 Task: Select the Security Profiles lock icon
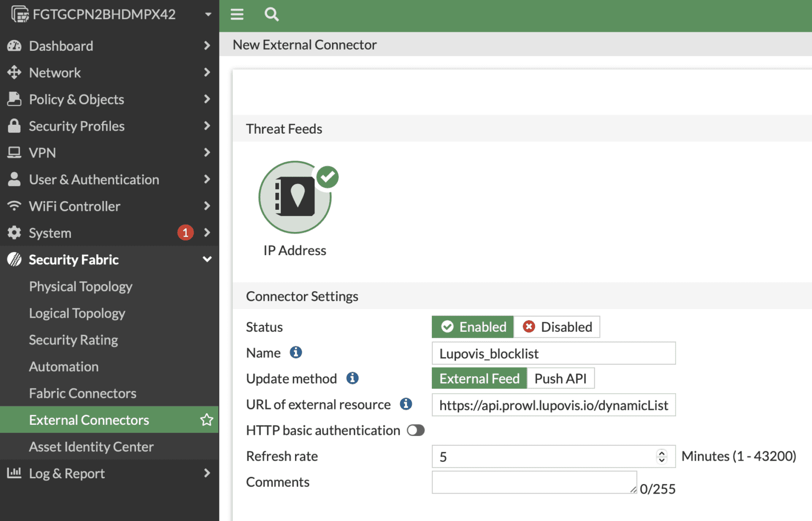click(x=14, y=126)
